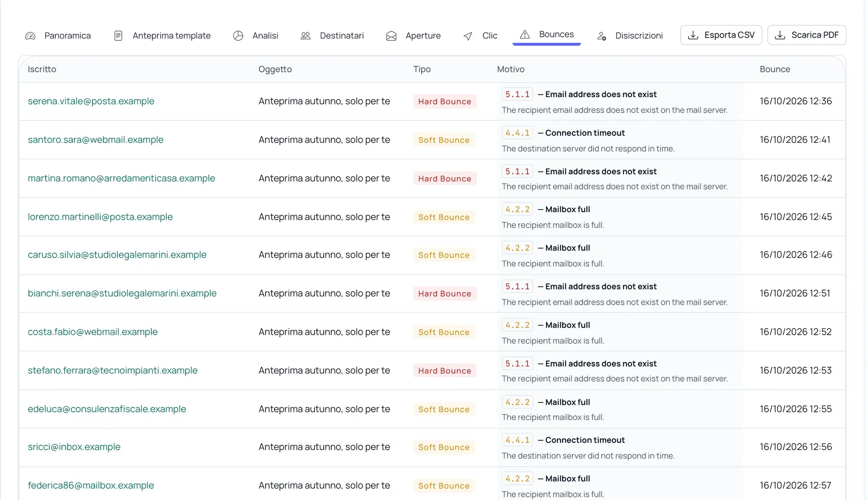Open subscriber sricci@inbox.example
The width and height of the screenshot is (868, 500).
tap(74, 447)
